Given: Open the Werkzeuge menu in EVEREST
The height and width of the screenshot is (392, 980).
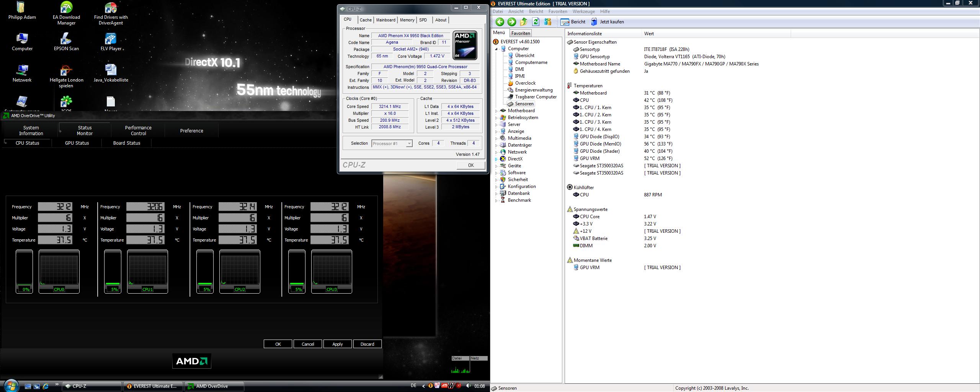Looking at the screenshot, I should (583, 11).
